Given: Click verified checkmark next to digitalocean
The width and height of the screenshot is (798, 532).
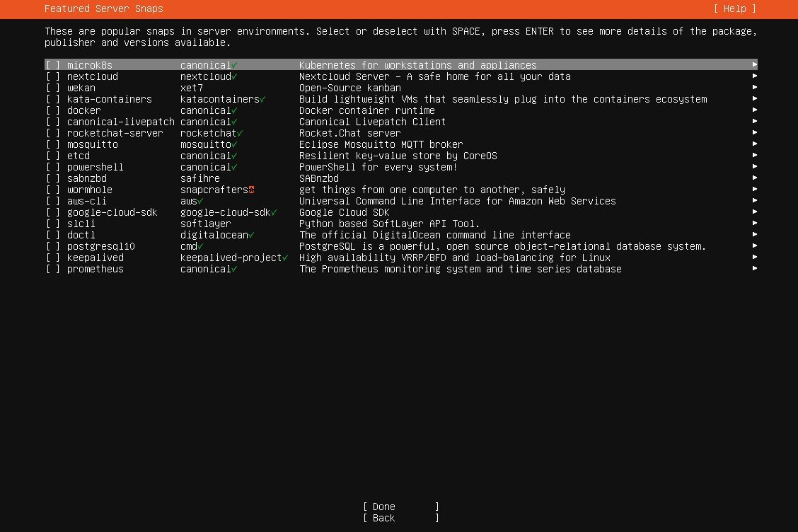Looking at the screenshot, I should (251, 235).
